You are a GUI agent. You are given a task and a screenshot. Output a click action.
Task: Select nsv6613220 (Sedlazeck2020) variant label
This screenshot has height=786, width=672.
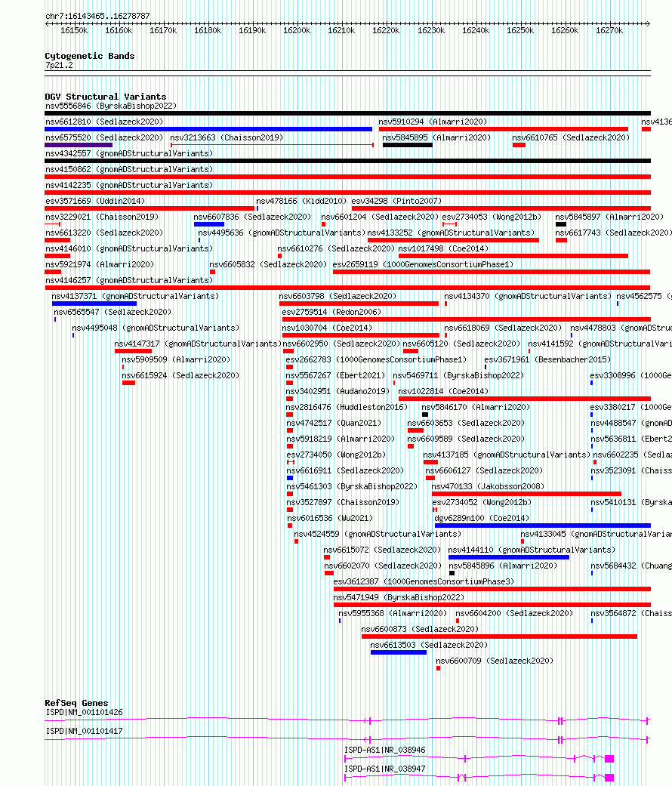[104, 233]
